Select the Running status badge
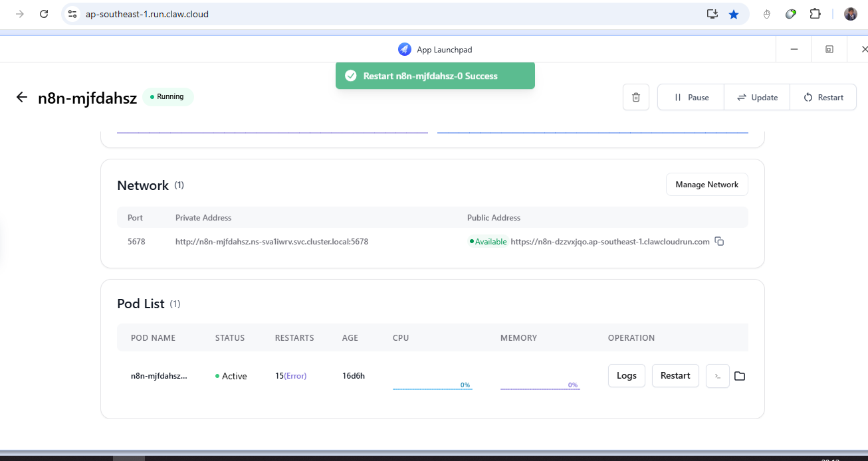The width and height of the screenshot is (868, 461). click(167, 97)
